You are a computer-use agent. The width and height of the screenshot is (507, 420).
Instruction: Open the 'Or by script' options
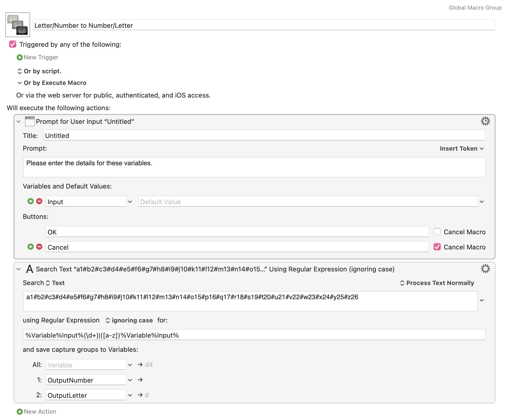pos(39,71)
